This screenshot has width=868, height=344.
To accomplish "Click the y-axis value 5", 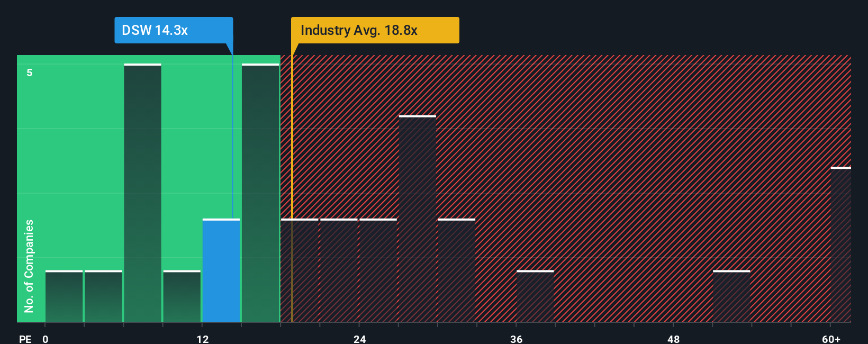I will (30, 73).
